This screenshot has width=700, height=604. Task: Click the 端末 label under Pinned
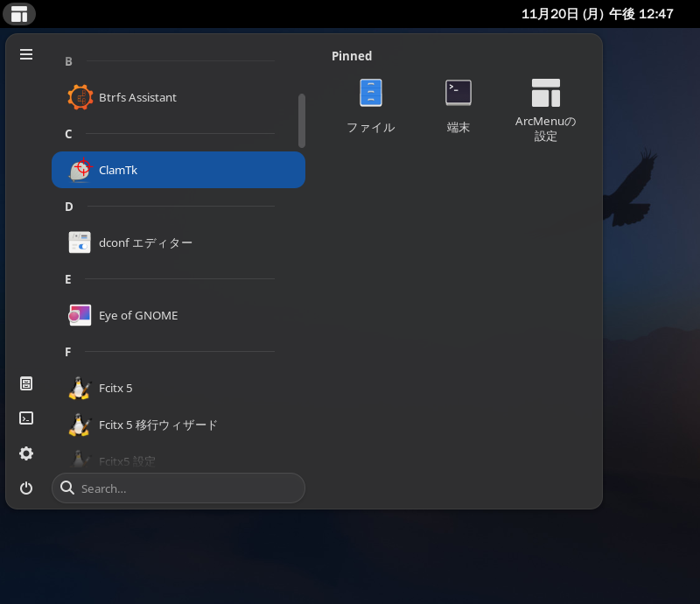point(458,128)
